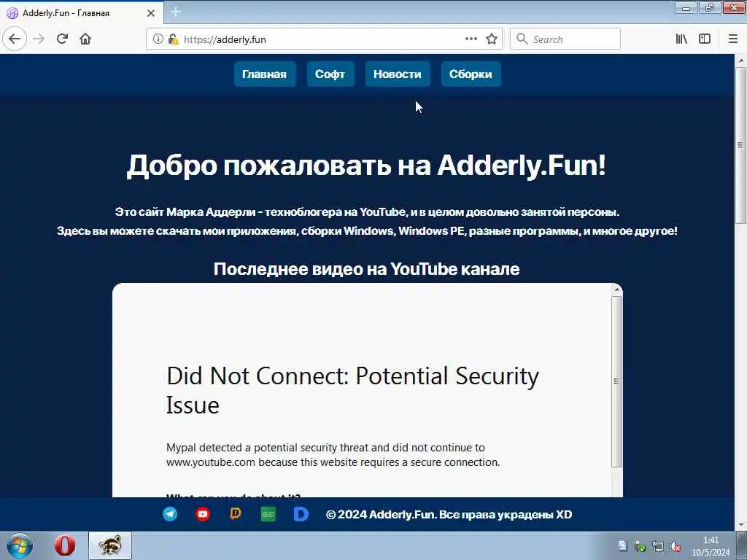The height and width of the screenshot is (560, 747).
Task: Toggle the sidebar view
Action: pyautogui.click(x=705, y=39)
